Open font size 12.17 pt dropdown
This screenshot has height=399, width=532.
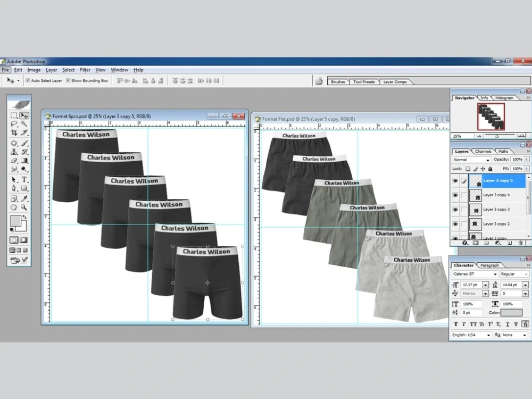tap(486, 285)
